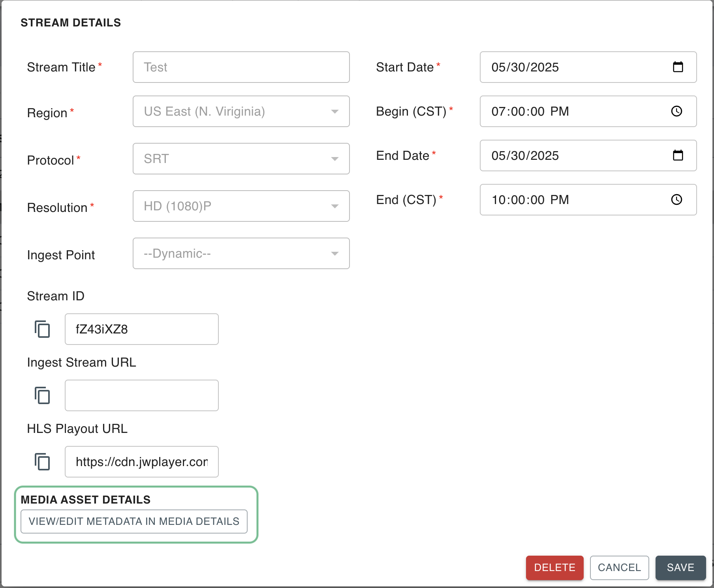Save the stream details
714x588 pixels.
point(680,567)
